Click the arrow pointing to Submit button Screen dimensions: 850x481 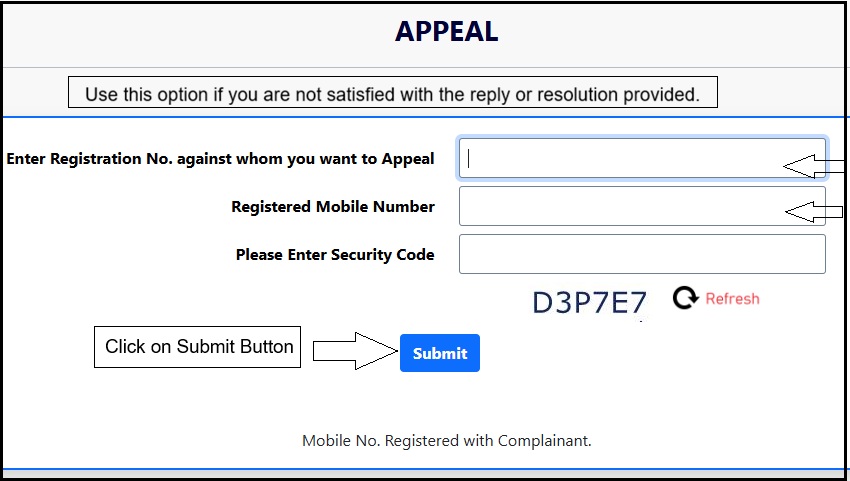355,351
